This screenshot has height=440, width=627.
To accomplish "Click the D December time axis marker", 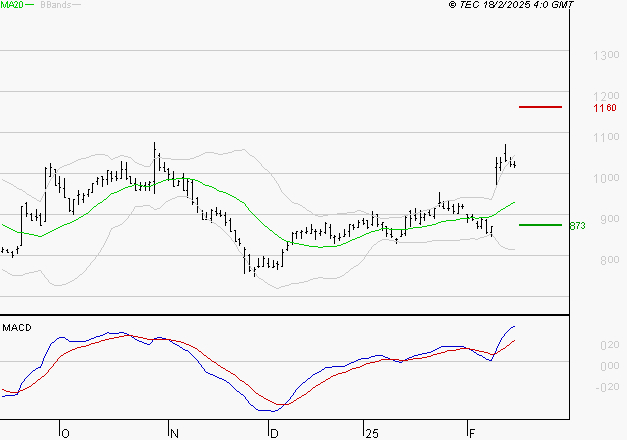I will coord(274,434).
